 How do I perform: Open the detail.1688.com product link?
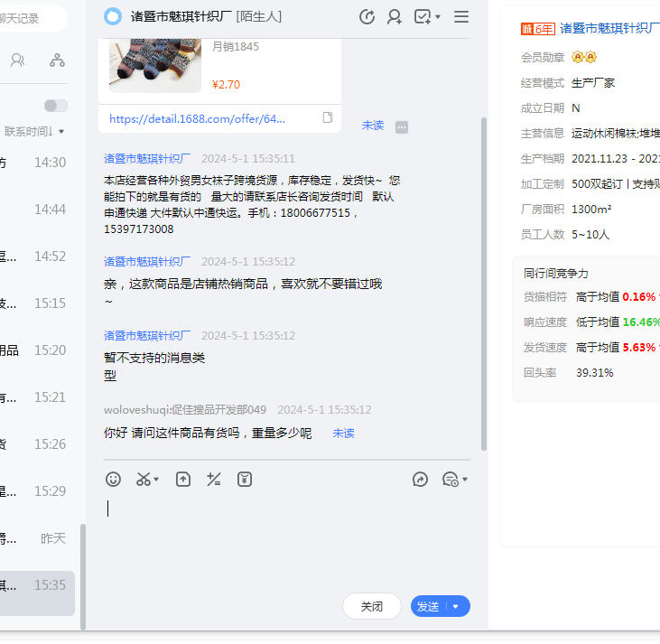[197, 118]
